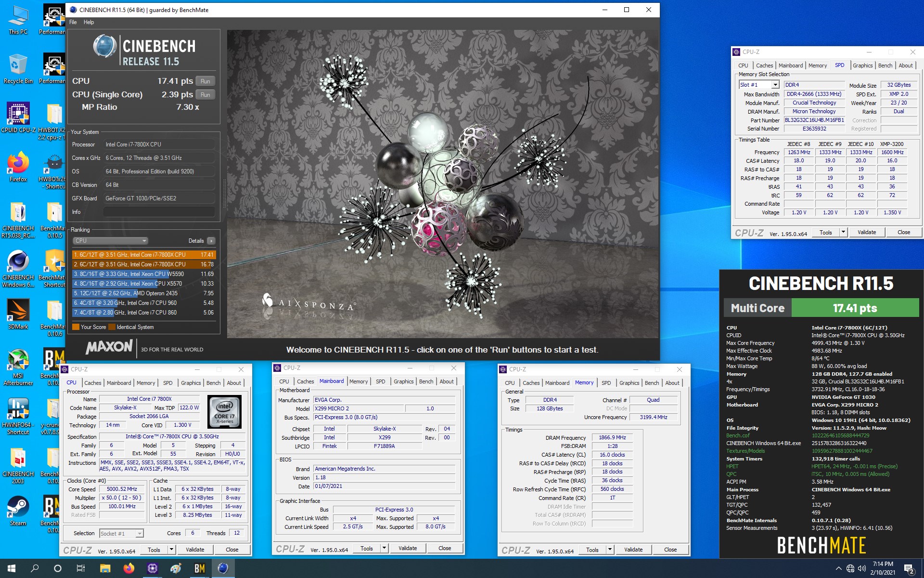Run the CPU Single Core benchmark
The width and height of the screenshot is (924, 578).
click(205, 95)
